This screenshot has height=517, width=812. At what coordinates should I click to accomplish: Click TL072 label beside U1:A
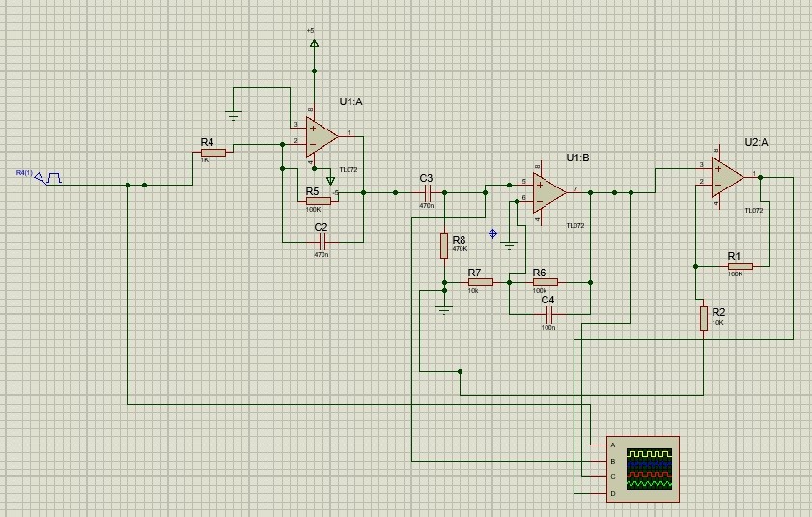349,169
